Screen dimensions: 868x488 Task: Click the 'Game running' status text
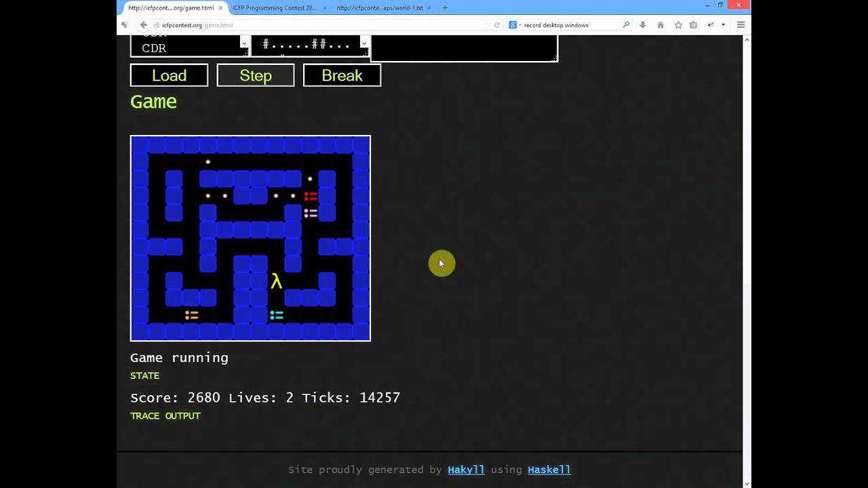click(x=179, y=358)
